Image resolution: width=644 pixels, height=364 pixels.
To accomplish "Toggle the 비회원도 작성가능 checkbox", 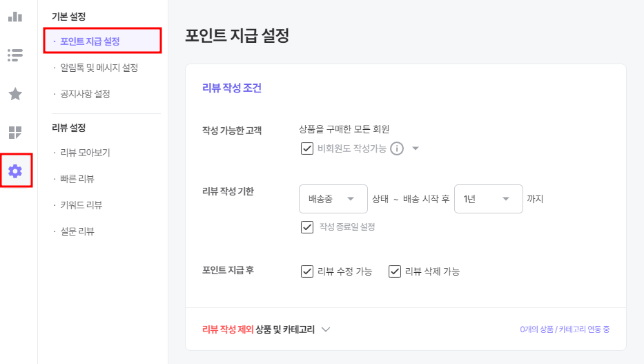I will (306, 149).
